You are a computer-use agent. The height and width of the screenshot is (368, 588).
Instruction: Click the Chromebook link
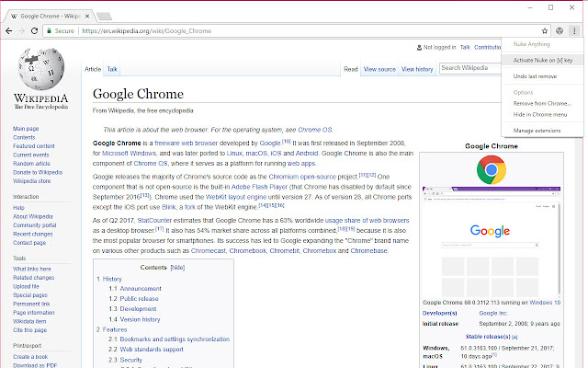pyautogui.click(x=247, y=250)
